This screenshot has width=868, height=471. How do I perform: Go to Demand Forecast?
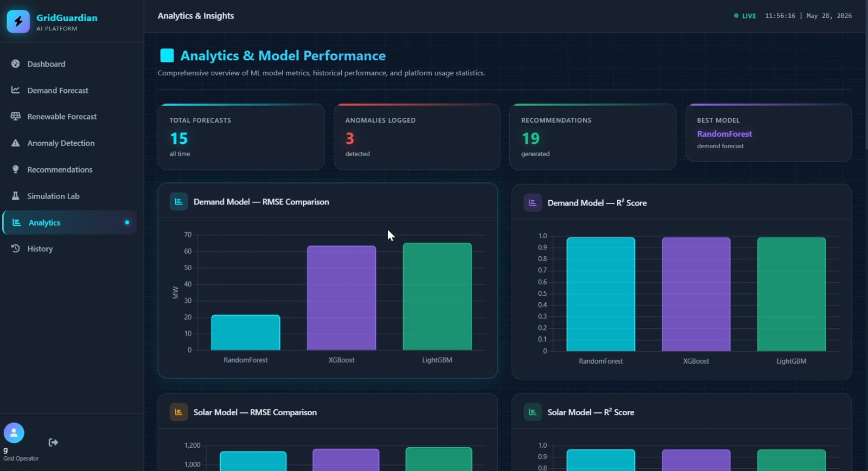pos(69,91)
